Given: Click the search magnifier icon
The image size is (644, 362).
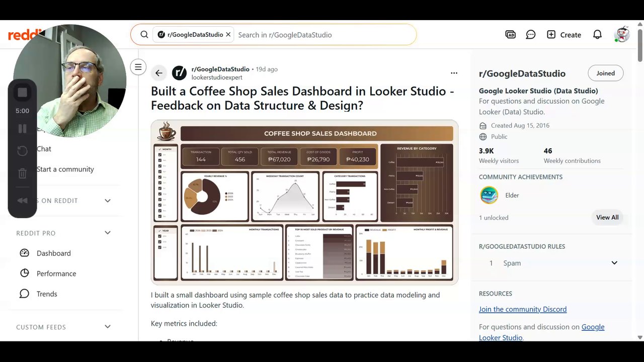Looking at the screenshot, I should point(144,35).
